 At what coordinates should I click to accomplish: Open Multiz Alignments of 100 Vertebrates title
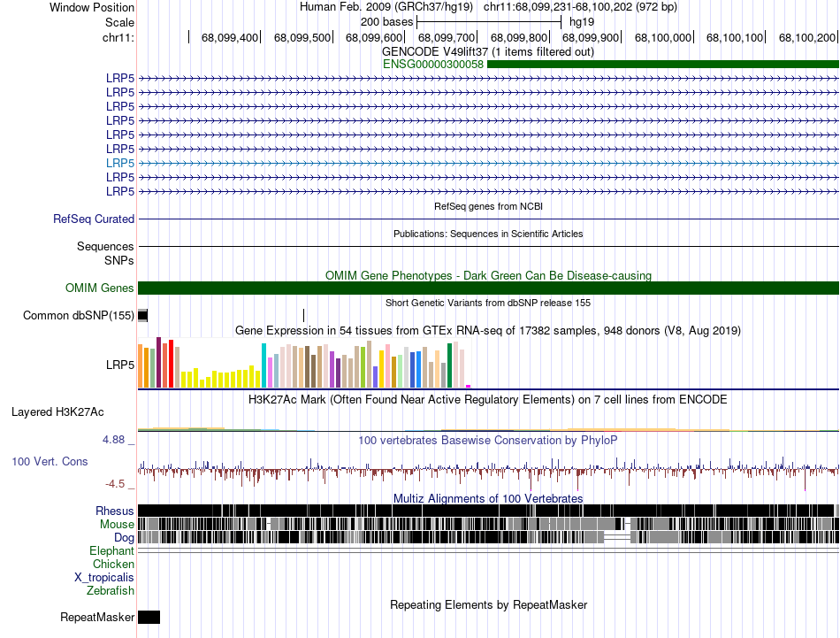488,498
